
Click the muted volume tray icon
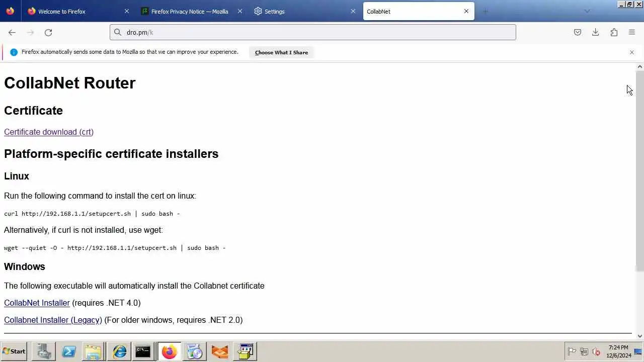(596, 351)
